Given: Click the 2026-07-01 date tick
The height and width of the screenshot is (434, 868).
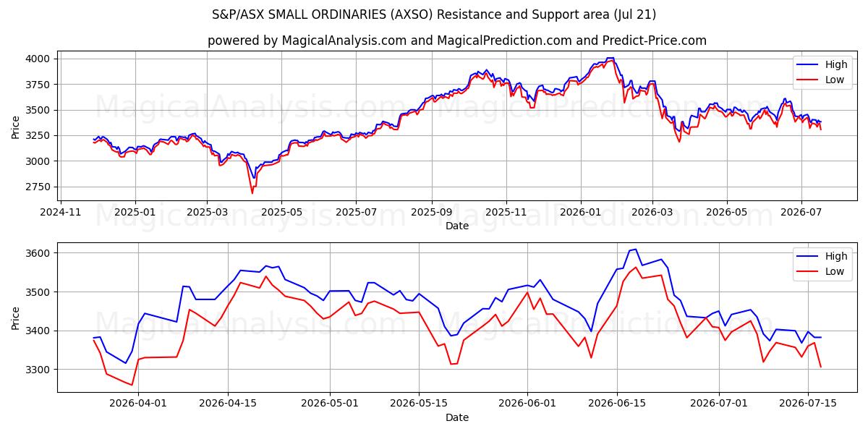Looking at the screenshot, I should [719, 404].
